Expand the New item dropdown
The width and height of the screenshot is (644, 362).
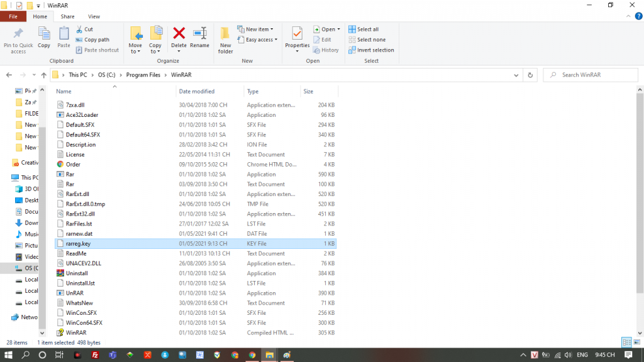tap(255, 29)
